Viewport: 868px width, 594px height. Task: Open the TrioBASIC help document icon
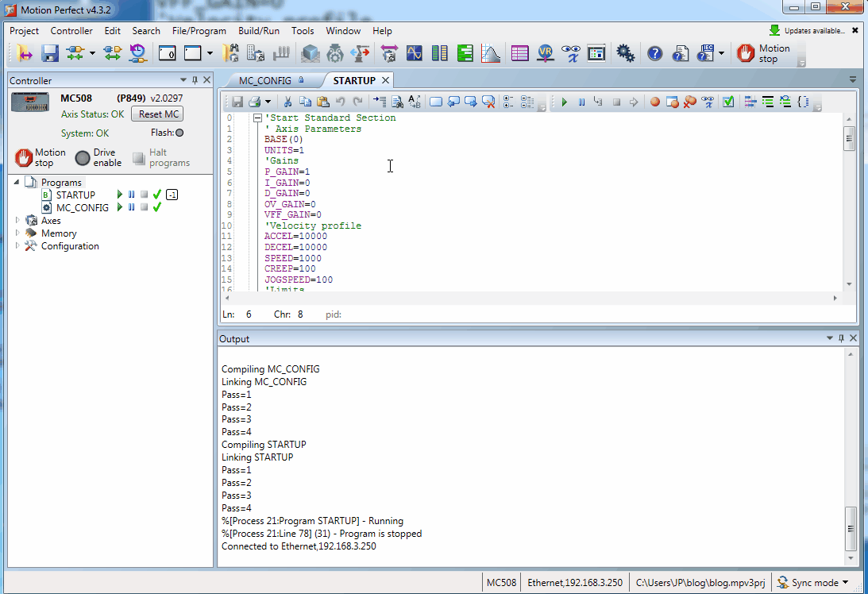681,53
